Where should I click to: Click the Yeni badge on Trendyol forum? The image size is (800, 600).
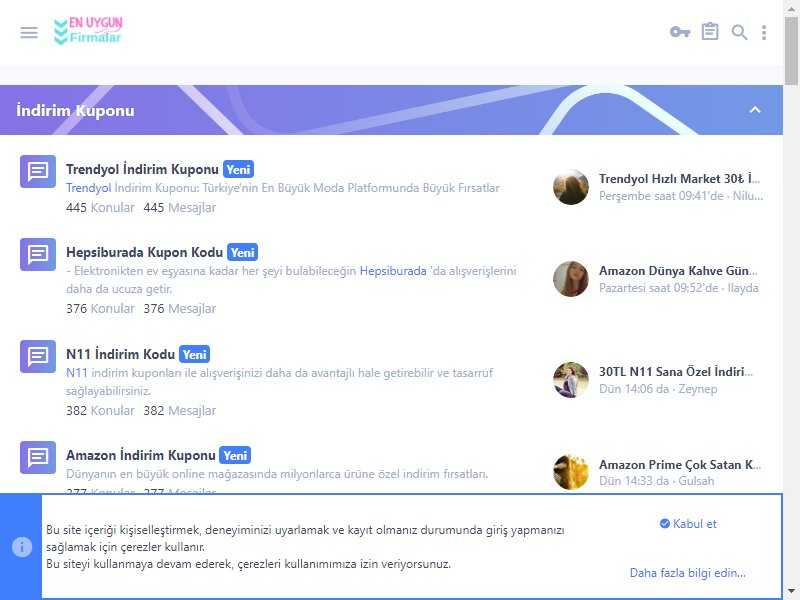[238, 169]
